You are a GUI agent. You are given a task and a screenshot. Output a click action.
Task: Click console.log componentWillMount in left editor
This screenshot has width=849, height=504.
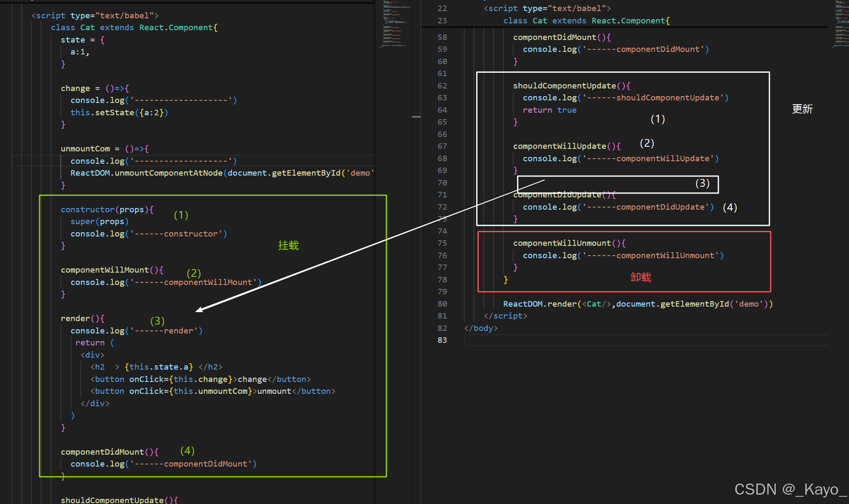point(166,282)
